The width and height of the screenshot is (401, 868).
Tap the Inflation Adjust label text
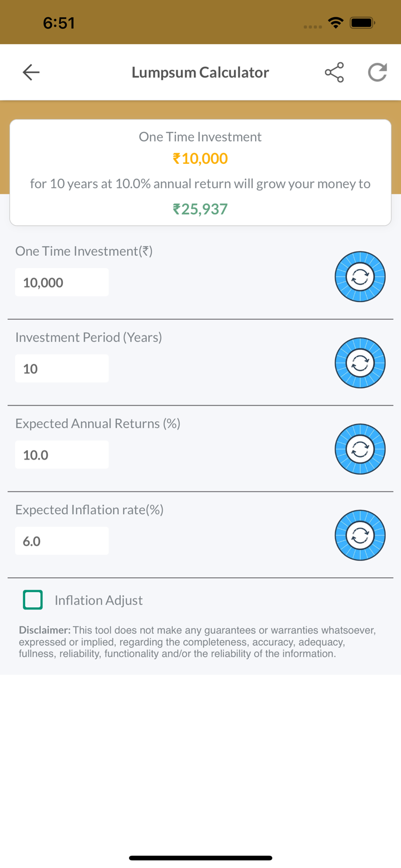click(99, 600)
